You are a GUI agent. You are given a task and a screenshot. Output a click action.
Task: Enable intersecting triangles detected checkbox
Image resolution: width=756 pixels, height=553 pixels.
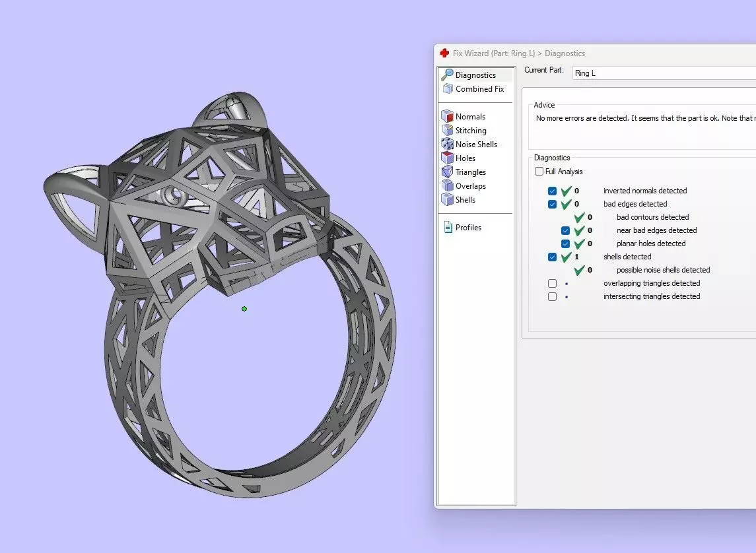(x=552, y=297)
